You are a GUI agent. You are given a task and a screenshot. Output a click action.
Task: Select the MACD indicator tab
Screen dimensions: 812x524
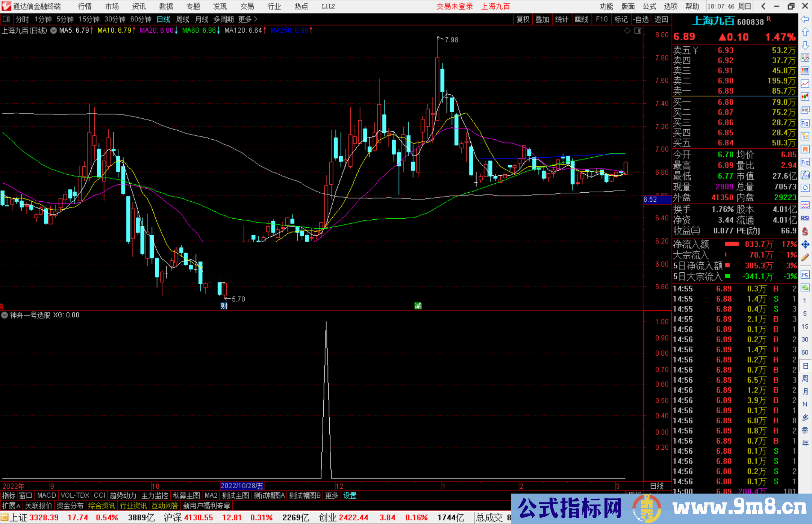click(x=47, y=495)
